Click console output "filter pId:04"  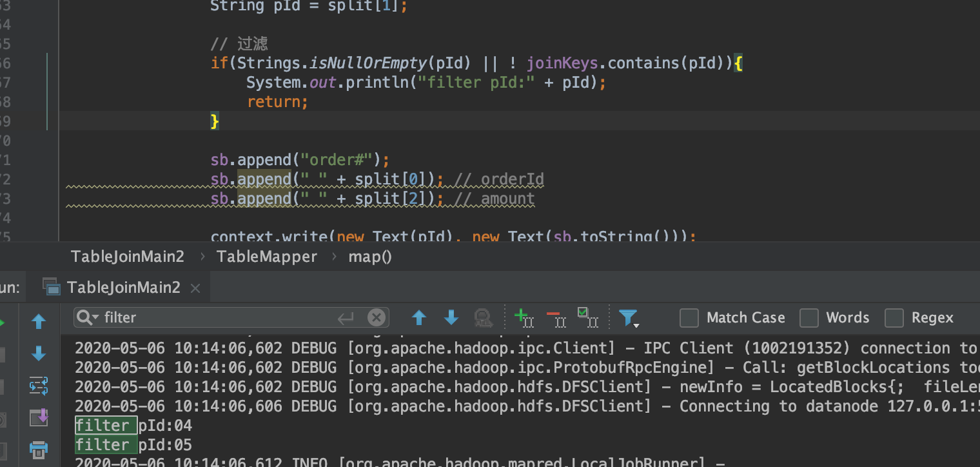tap(133, 426)
